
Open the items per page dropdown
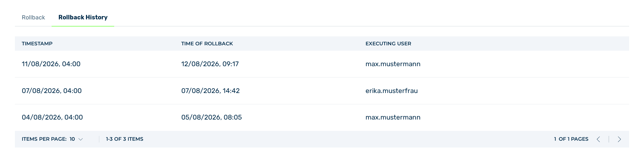pyautogui.click(x=76, y=139)
